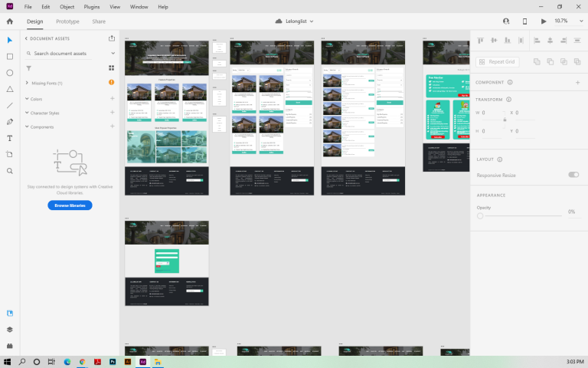Choose the Artboard tool

click(x=10, y=154)
